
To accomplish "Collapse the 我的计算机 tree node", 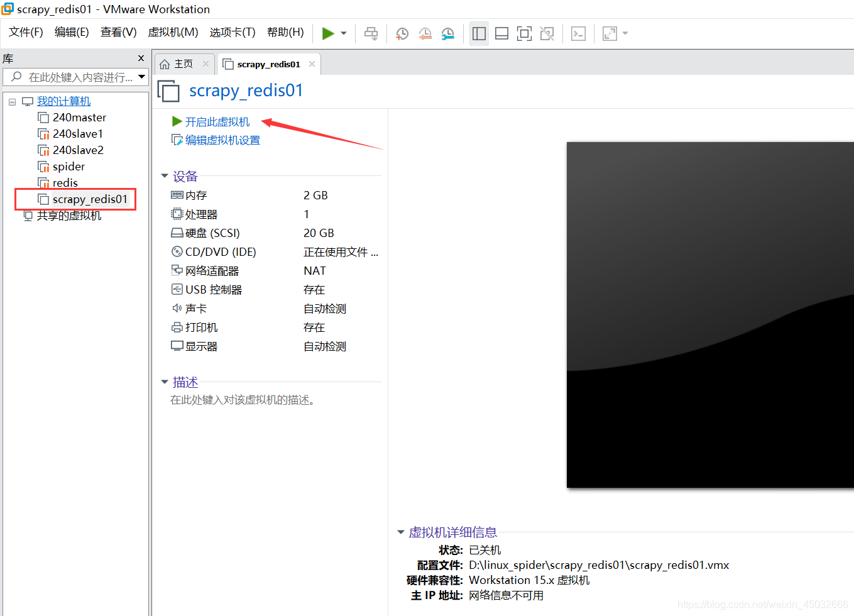I will click(12, 102).
